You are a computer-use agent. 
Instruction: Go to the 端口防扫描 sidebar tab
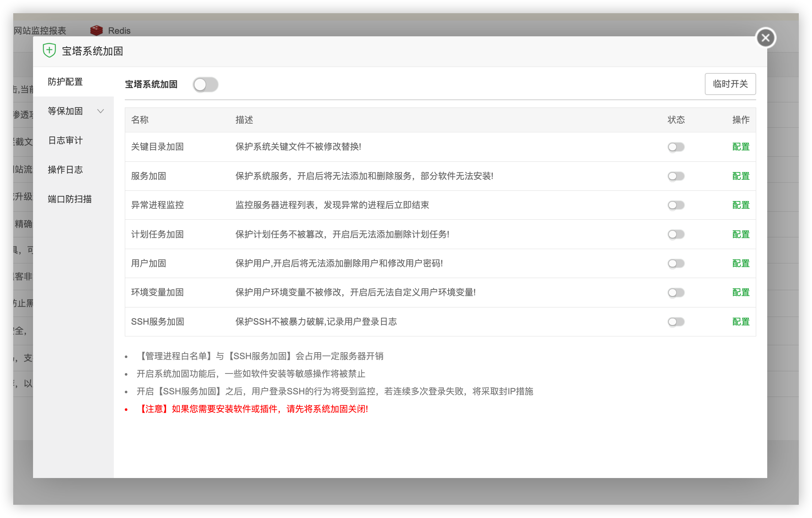(x=73, y=199)
